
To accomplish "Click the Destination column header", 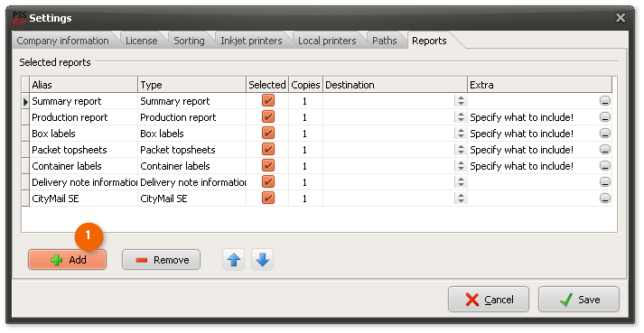I will tap(395, 85).
